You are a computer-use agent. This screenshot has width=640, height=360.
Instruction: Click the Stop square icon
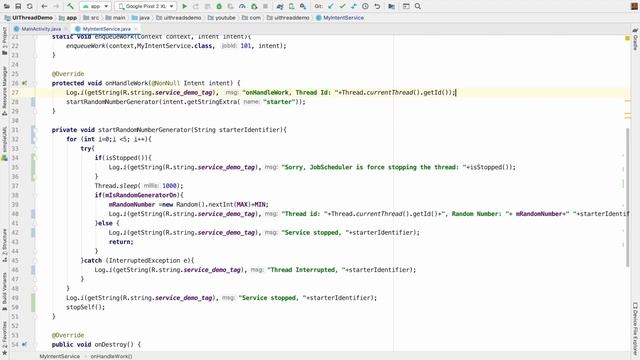pyautogui.click(x=265, y=7)
